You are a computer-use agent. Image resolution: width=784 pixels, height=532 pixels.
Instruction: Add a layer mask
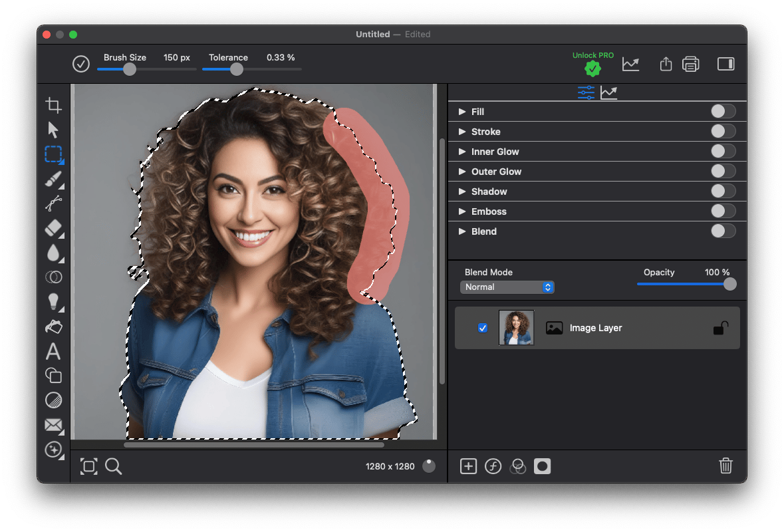[x=542, y=467]
